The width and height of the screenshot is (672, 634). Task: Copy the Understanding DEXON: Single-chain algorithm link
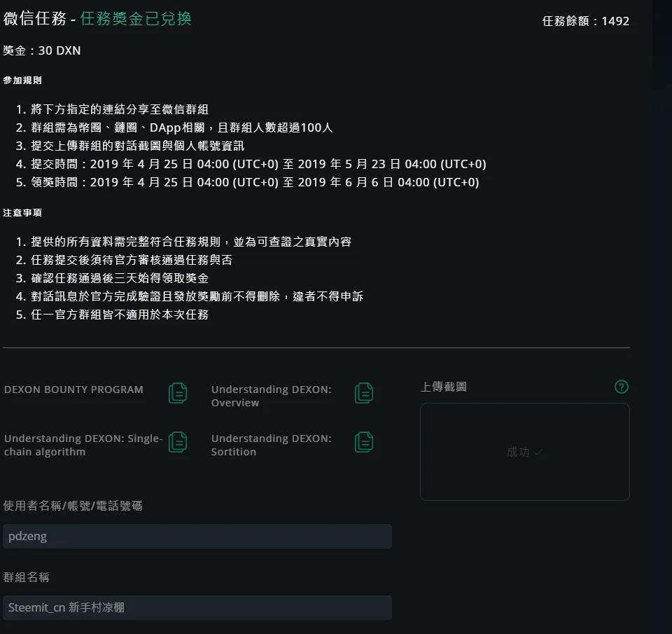178,442
